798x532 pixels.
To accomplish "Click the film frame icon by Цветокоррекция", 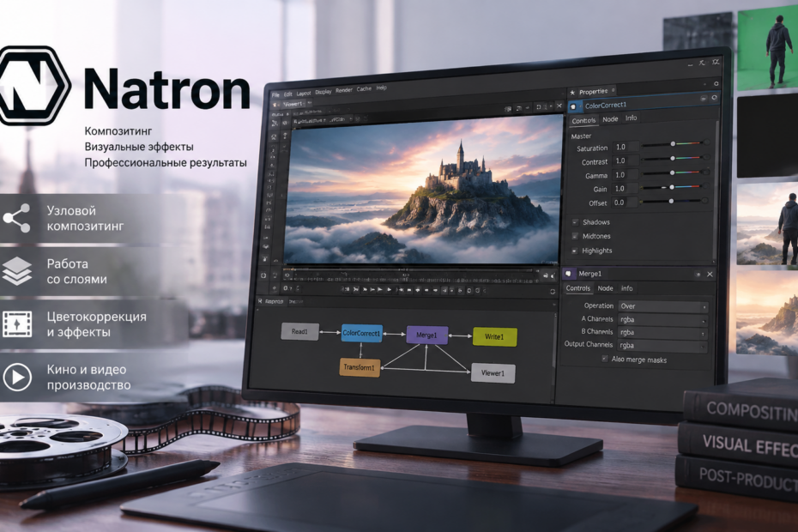I will pos(17,324).
